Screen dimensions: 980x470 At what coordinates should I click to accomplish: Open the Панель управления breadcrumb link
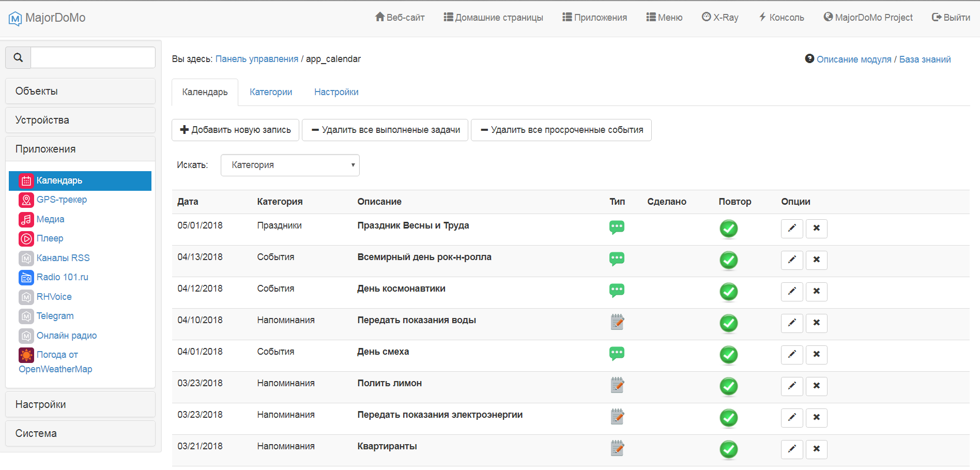click(256, 59)
